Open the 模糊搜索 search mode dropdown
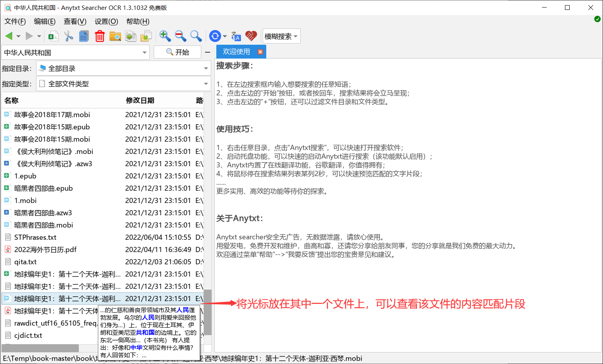This screenshot has width=603, height=364. (x=281, y=36)
